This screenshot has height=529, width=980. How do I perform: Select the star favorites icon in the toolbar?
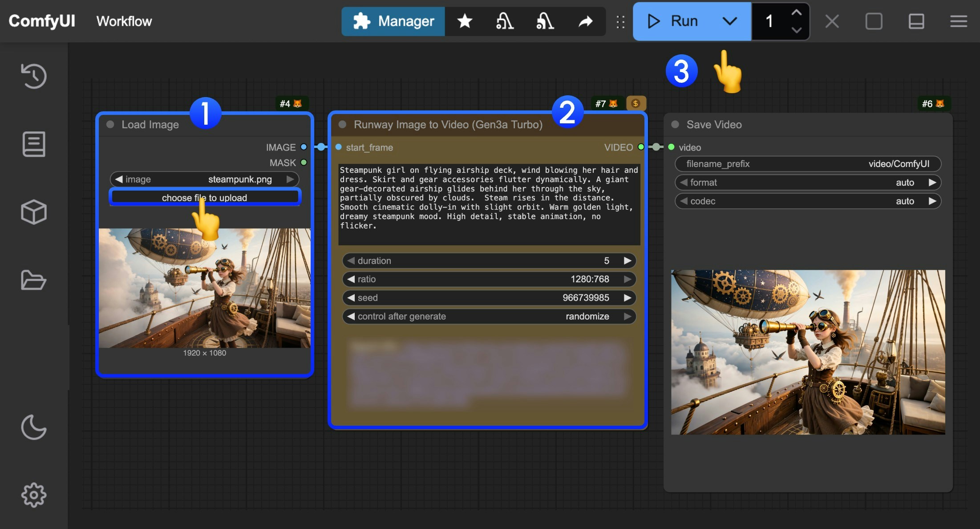tap(465, 21)
